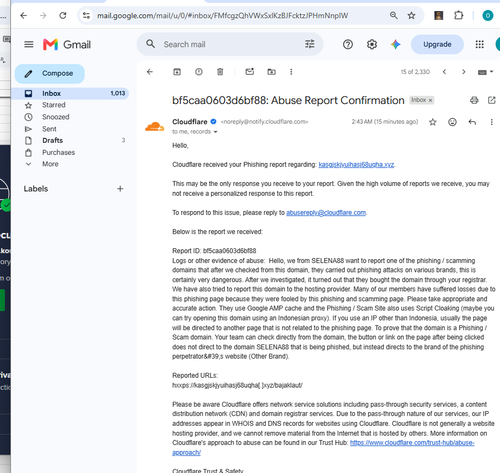This screenshot has width=500, height=473.
Task: Click the search magnifier icon in Search mail
Action: pyautogui.click(x=151, y=44)
